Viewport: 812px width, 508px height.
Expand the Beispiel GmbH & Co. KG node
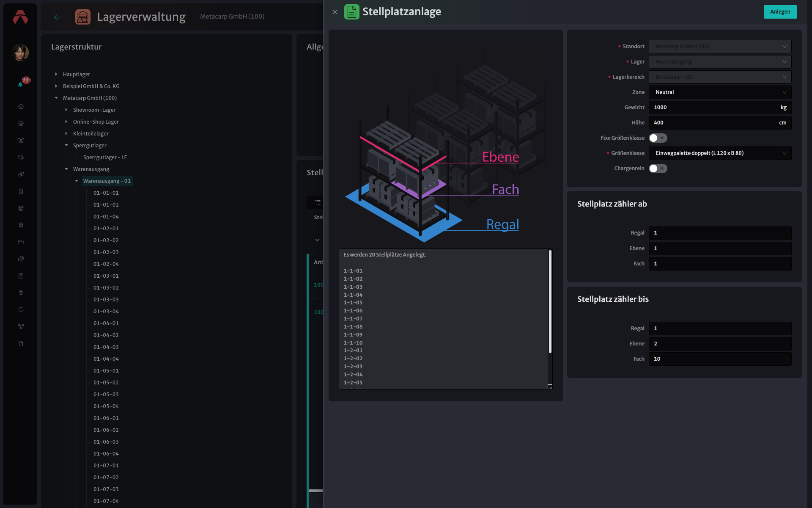point(56,86)
